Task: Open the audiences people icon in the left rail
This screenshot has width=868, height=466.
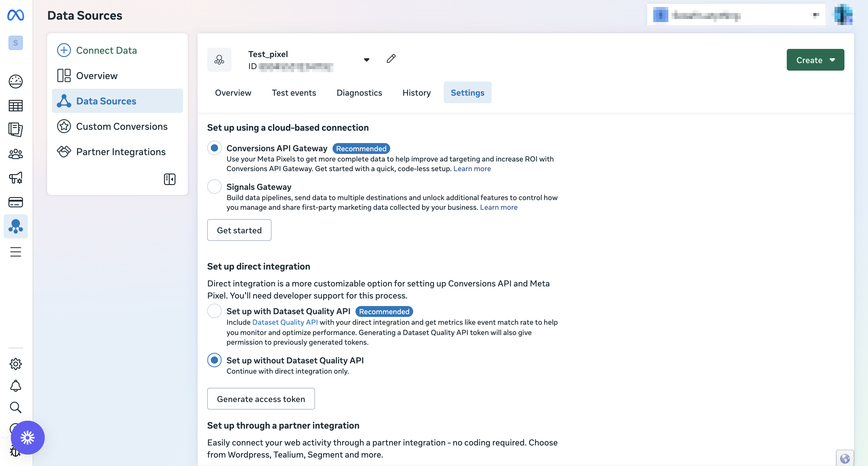Action: click(15, 154)
